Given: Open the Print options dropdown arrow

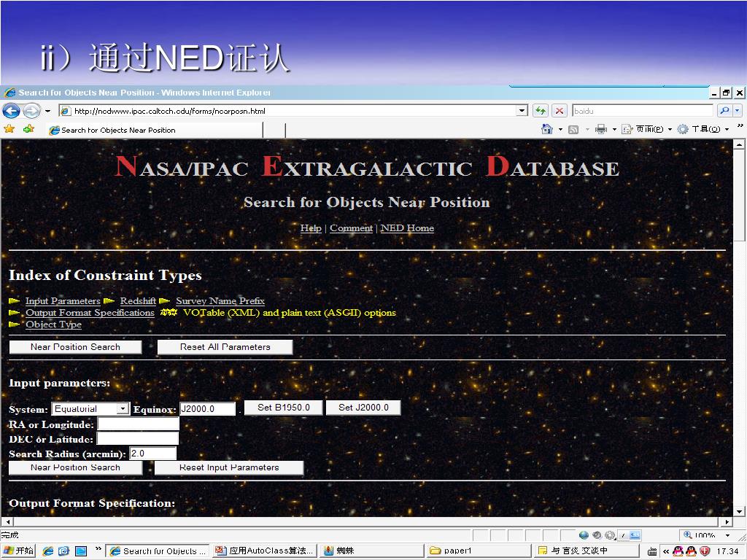Looking at the screenshot, I should (x=614, y=129).
